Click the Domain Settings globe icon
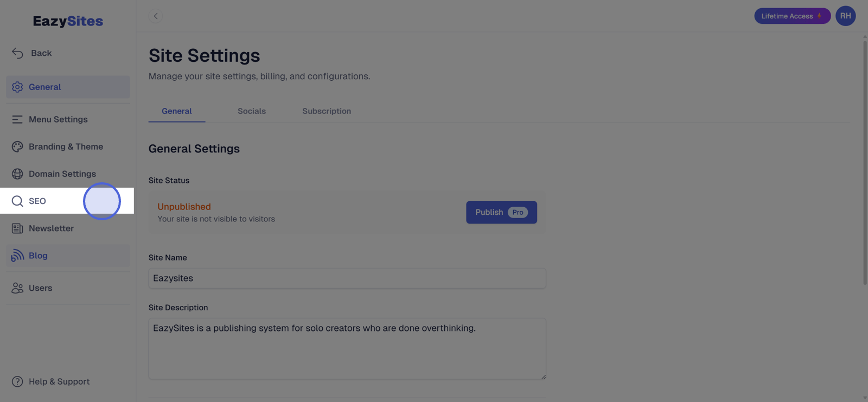Screen dimensions: 868x402 [x=17, y=174]
